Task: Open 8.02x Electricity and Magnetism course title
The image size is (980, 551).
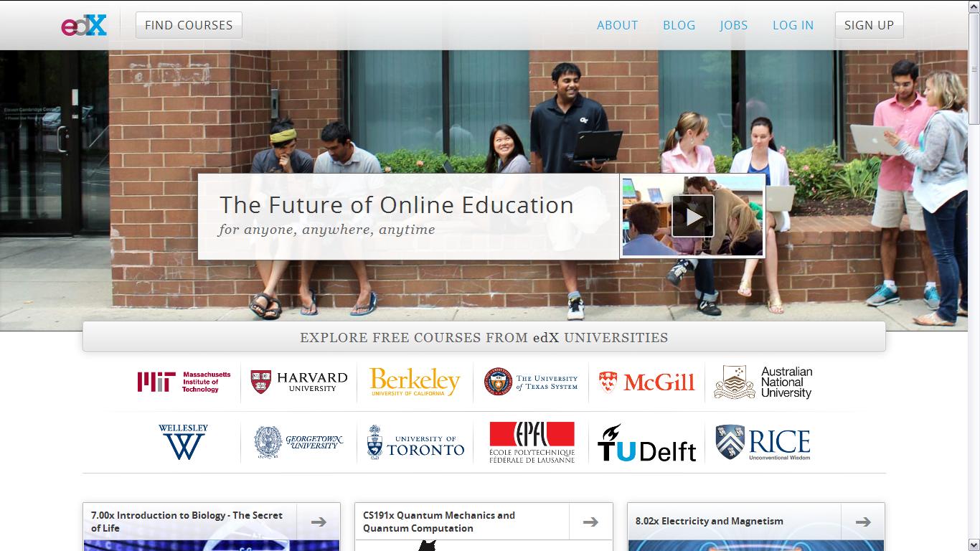Action: 710,522
